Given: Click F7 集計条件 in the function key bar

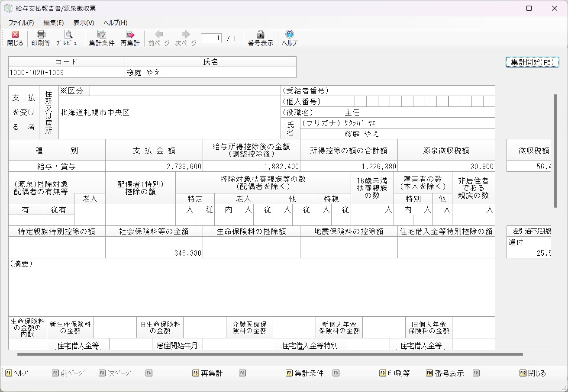Looking at the screenshot, I should coord(305,373).
